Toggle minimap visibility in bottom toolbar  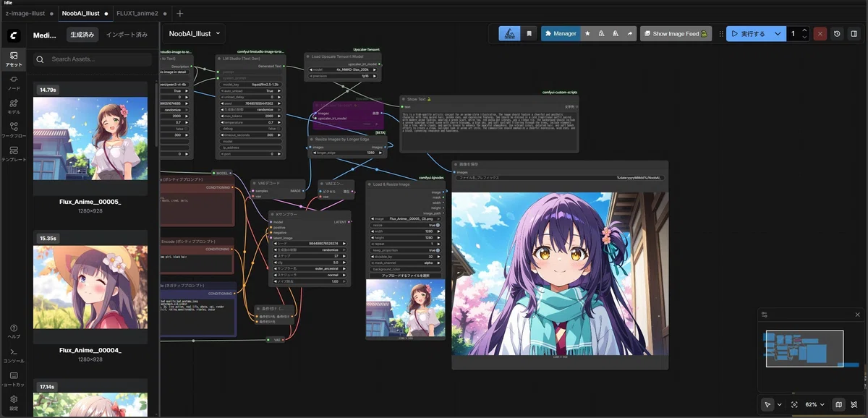[x=839, y=405]
